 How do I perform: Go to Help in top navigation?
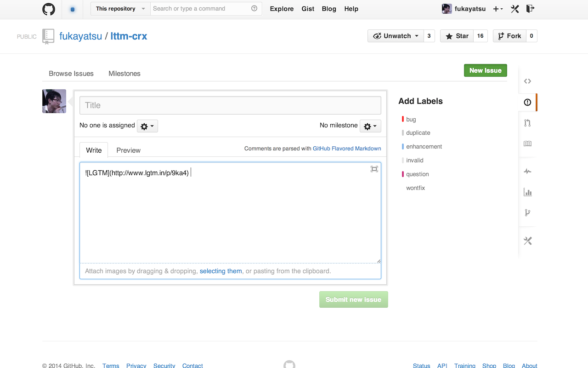tap(351, 9)
